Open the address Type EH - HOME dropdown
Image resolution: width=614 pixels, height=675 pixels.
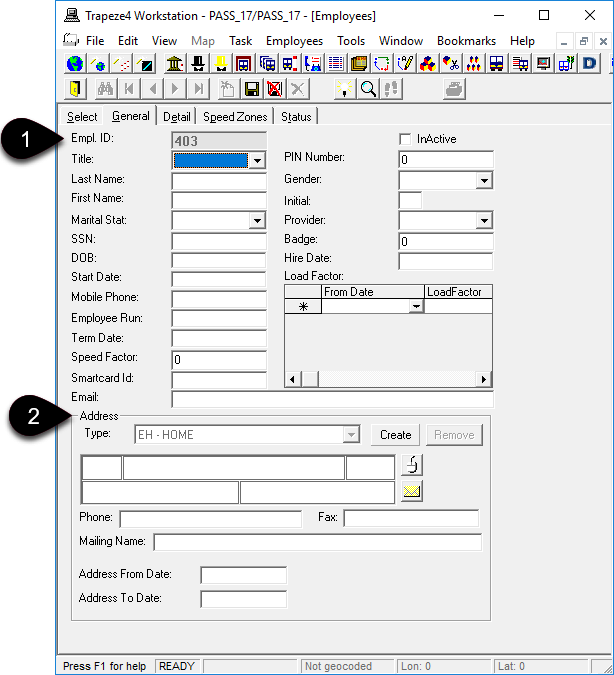351,435
